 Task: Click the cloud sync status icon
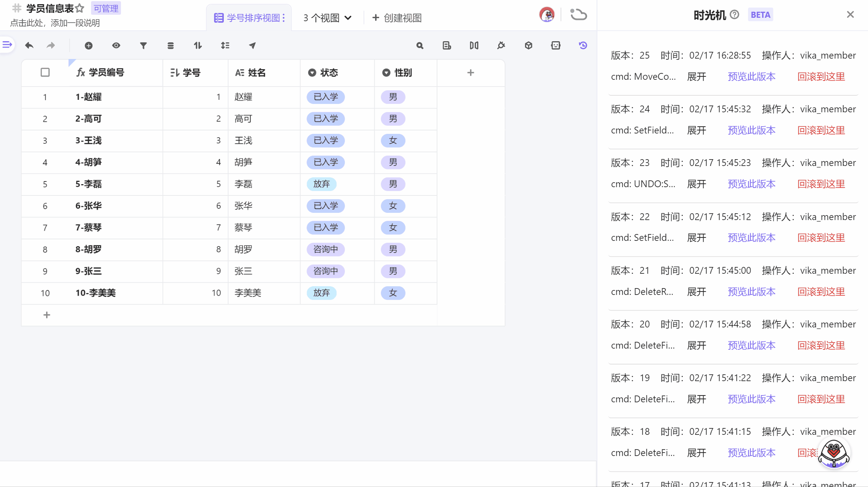[x=578, y=15]
